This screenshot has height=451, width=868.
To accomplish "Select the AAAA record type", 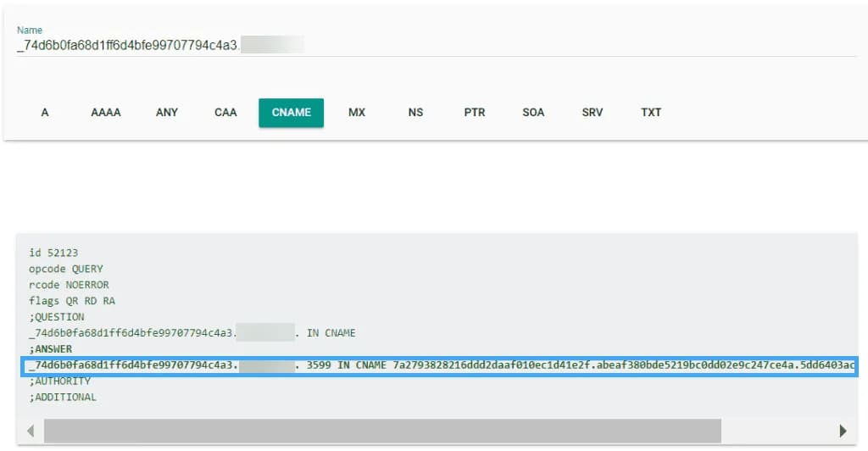I will [106, 112].
